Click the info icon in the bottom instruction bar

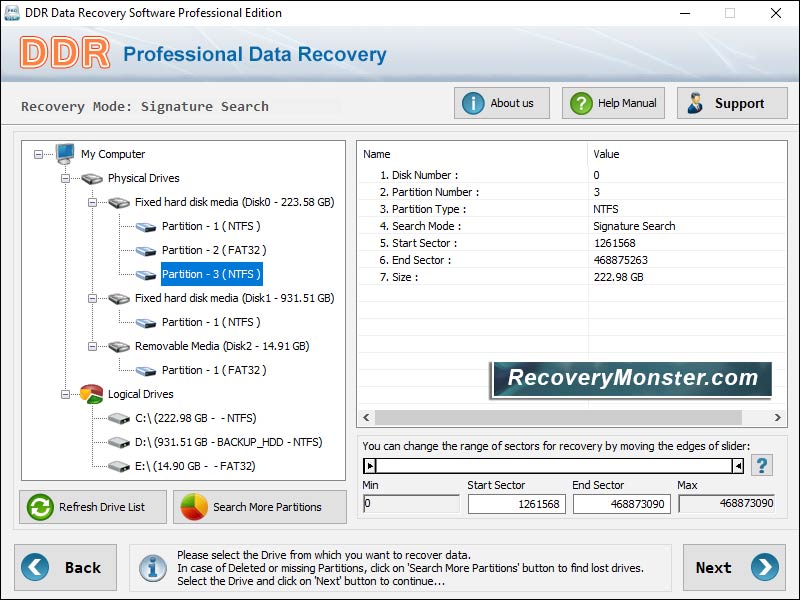point(152,568)
